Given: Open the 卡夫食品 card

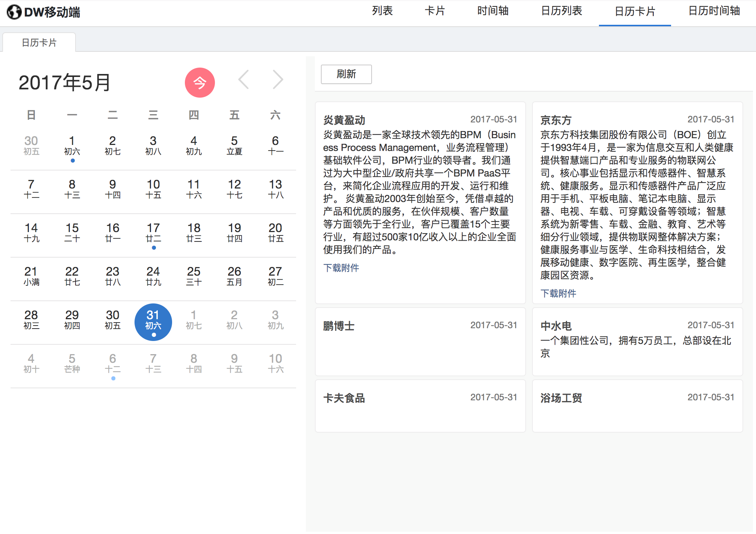Looking at the screenshot, I should (420, 406).
